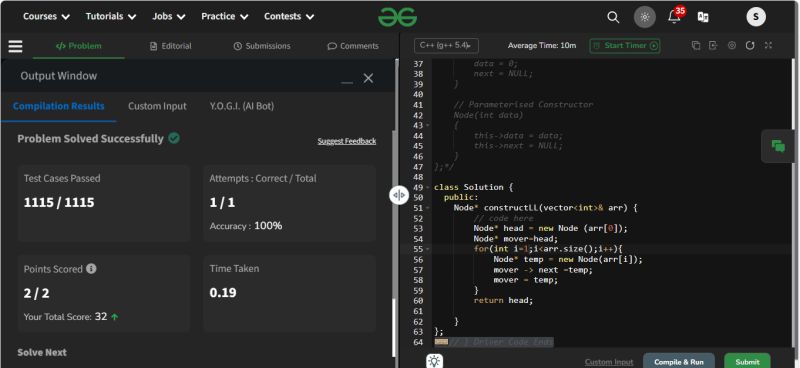Switch to the Comments tab
800x368 pixels.
click(353, 46)
